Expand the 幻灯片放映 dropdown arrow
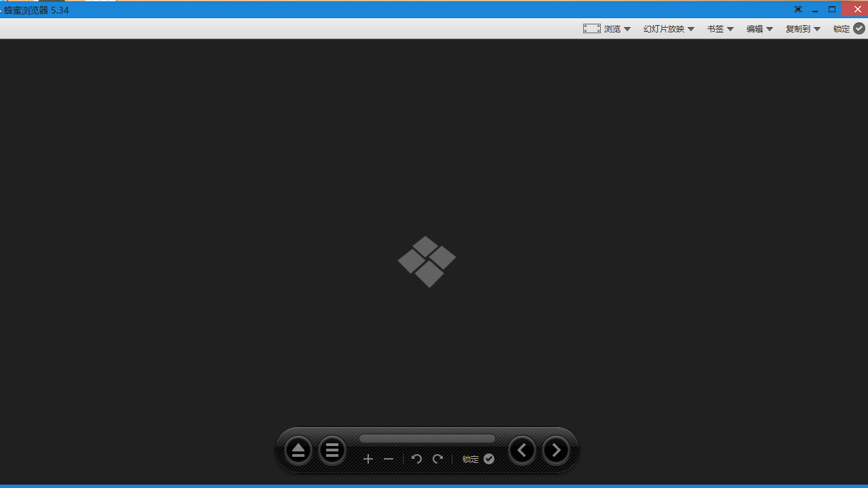The image size is (868, 488). [x=691, y=29]
